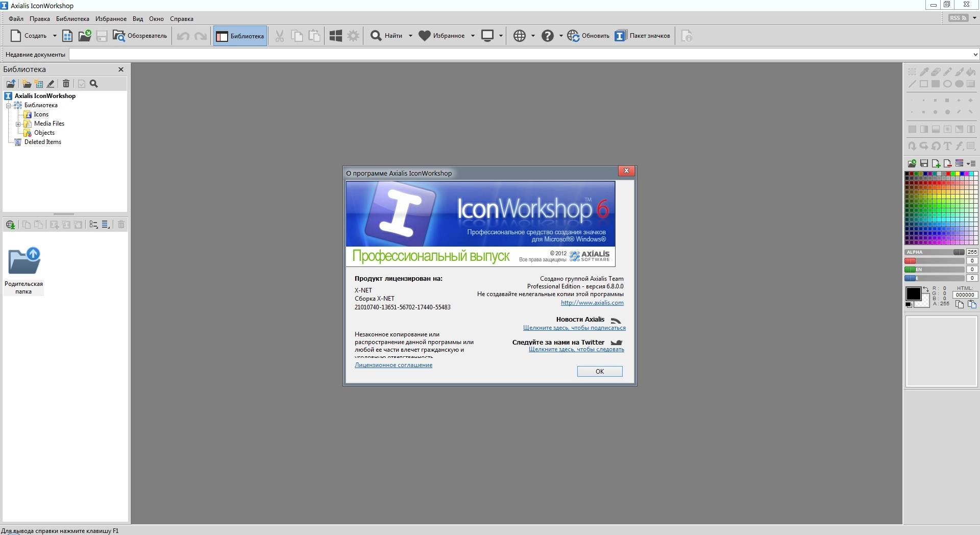Open the Найти dropdown arrow

click(410, 36)
